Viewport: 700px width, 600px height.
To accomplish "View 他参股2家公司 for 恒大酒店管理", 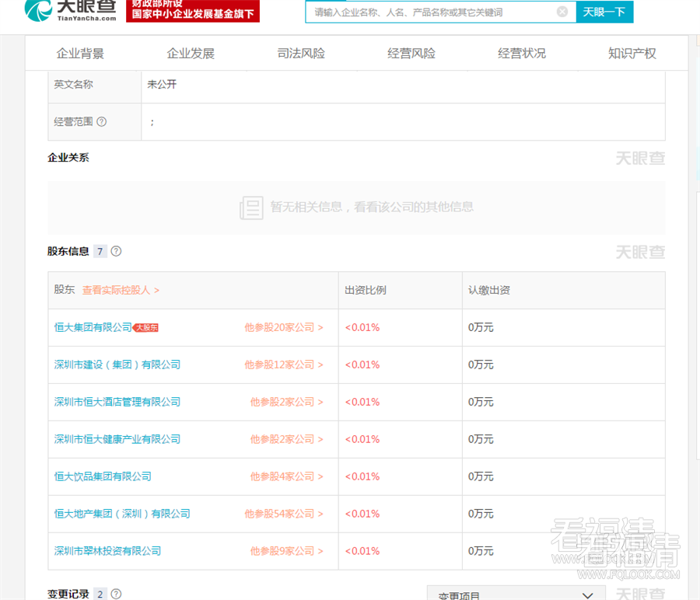I will click(286, 402).
